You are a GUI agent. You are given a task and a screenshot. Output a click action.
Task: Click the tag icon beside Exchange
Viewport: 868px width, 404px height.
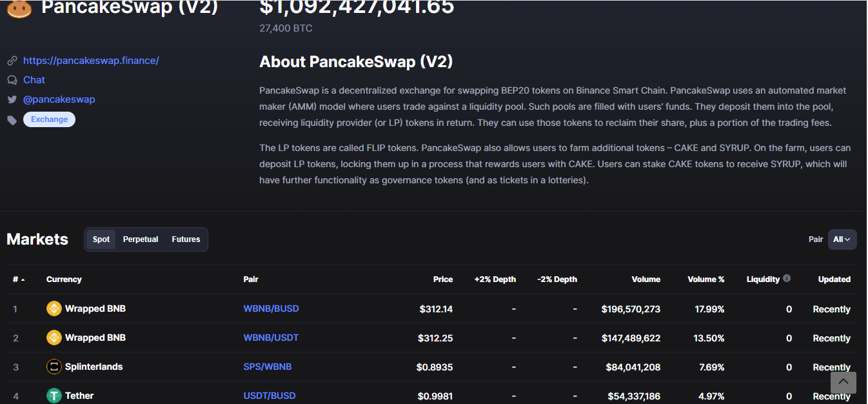click(x=12, y=120)
